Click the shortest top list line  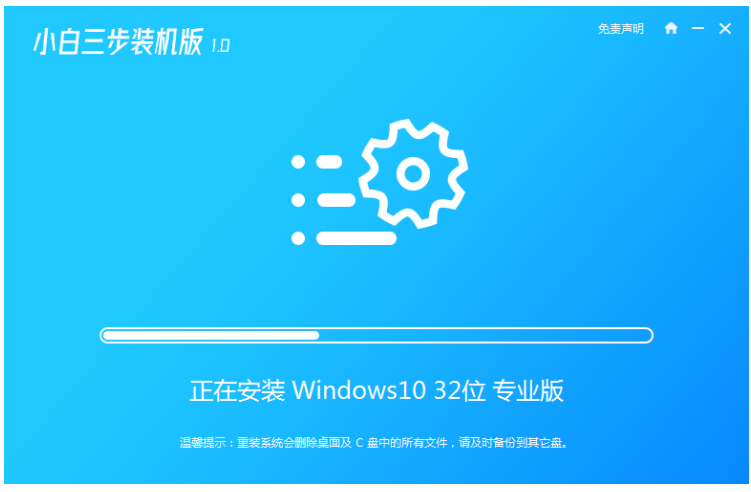pyautogui.click(x=330, y=162)
